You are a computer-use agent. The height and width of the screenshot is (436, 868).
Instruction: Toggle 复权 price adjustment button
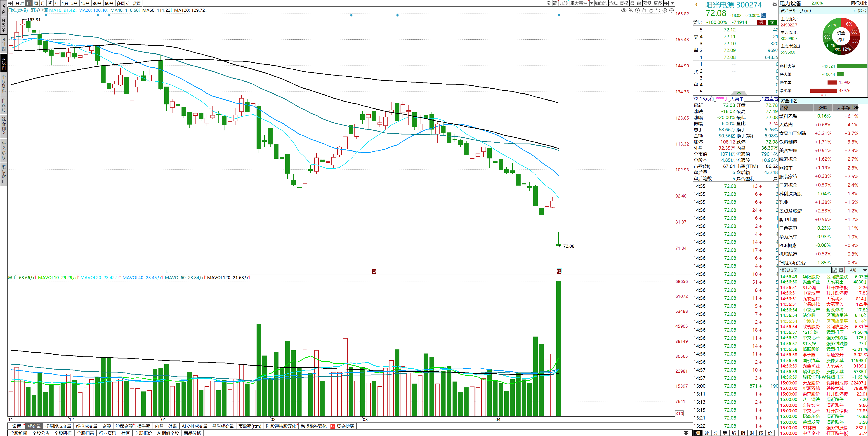click(624, 3)
